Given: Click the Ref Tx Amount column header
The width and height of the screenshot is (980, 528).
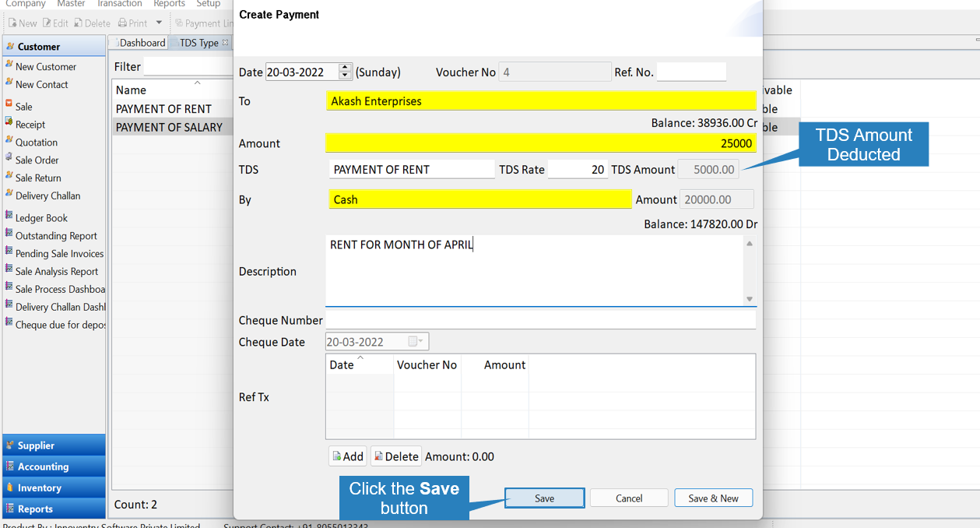Looking at the screenshot, I should point(495,364).
